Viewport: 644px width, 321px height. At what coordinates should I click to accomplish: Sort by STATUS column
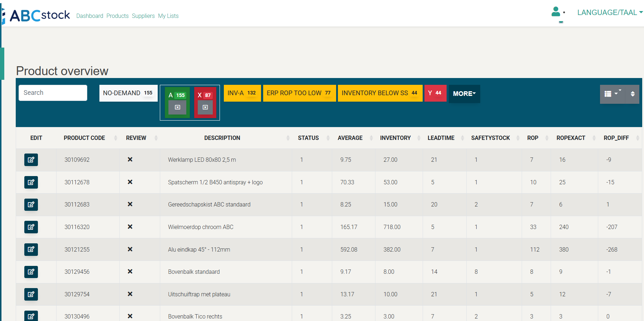click(312, 138)
